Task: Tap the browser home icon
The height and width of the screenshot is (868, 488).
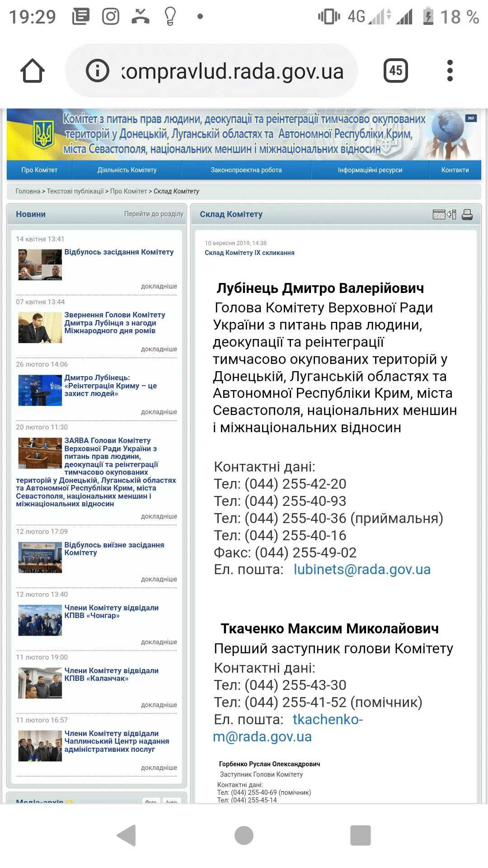Action: coord(33,71)
